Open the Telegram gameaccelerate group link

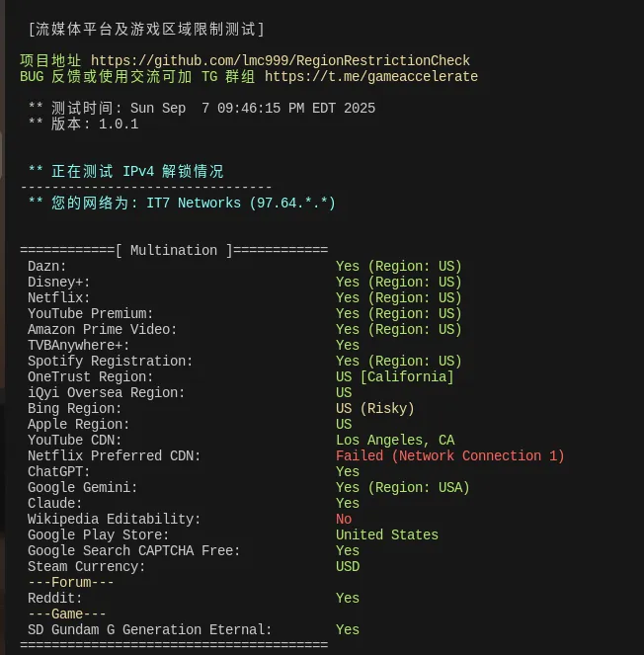tap(370, 77)
